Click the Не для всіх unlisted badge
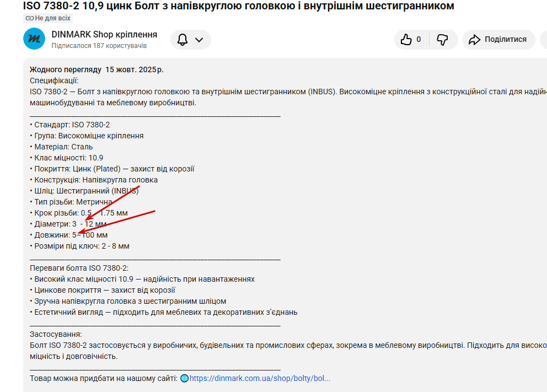The image size is (547, 392). coord(48,18)
